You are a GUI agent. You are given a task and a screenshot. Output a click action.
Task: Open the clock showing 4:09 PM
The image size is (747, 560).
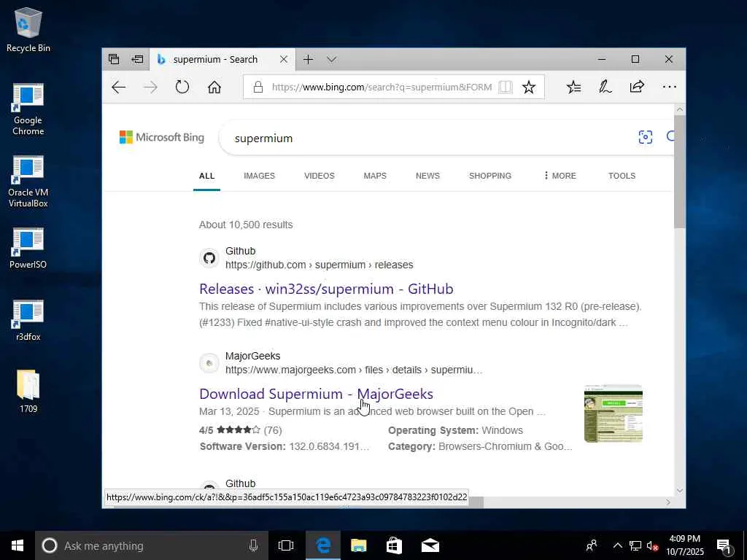pyautogui.click(x=684, y=545)
